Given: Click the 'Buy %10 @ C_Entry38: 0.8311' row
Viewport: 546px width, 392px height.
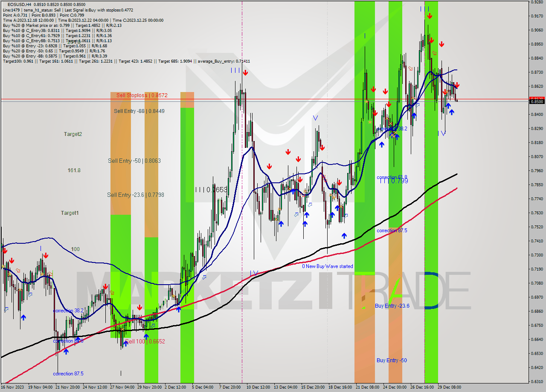Looking at the screenshot, I should 57,30.
